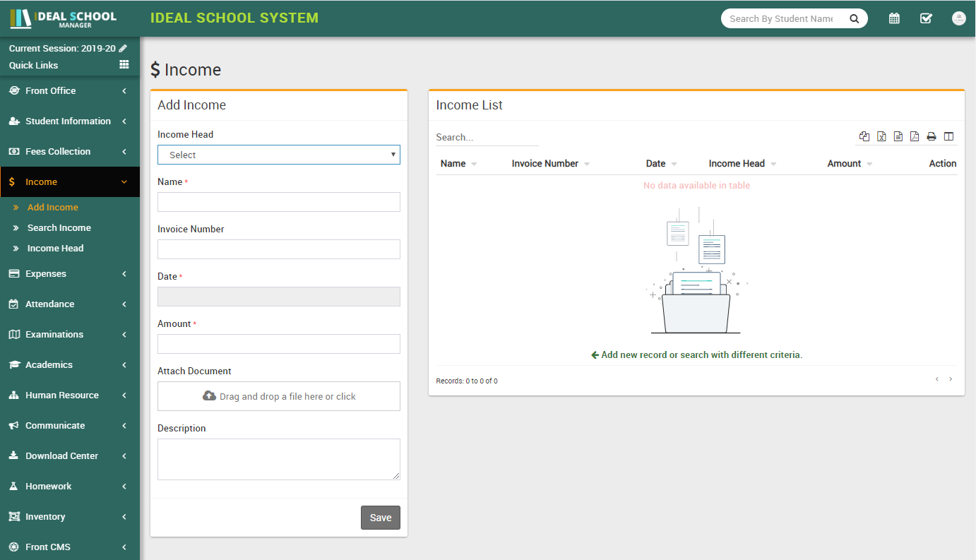This screenshot has width=976, height=560.
Task: Click the Attach Document drop area
Action: [x=279, y=396]
